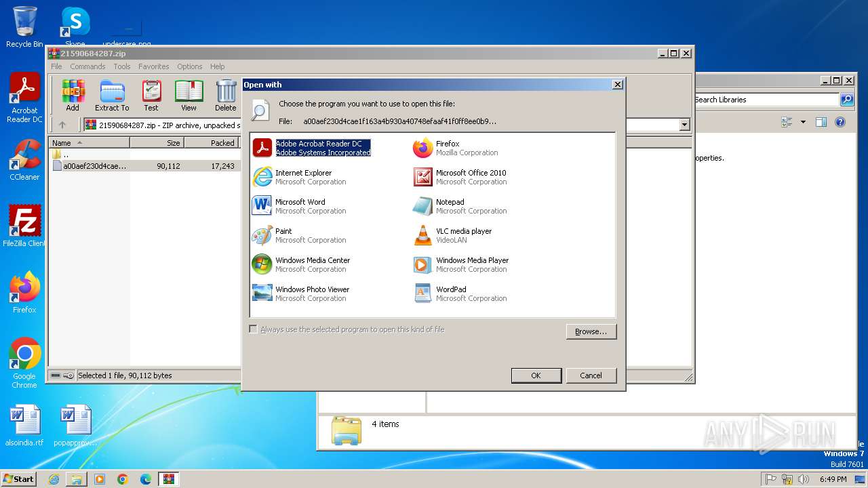Click WinRAR Extract To icon
Screen dimensions: 868x488
click(x=112, y=96)
